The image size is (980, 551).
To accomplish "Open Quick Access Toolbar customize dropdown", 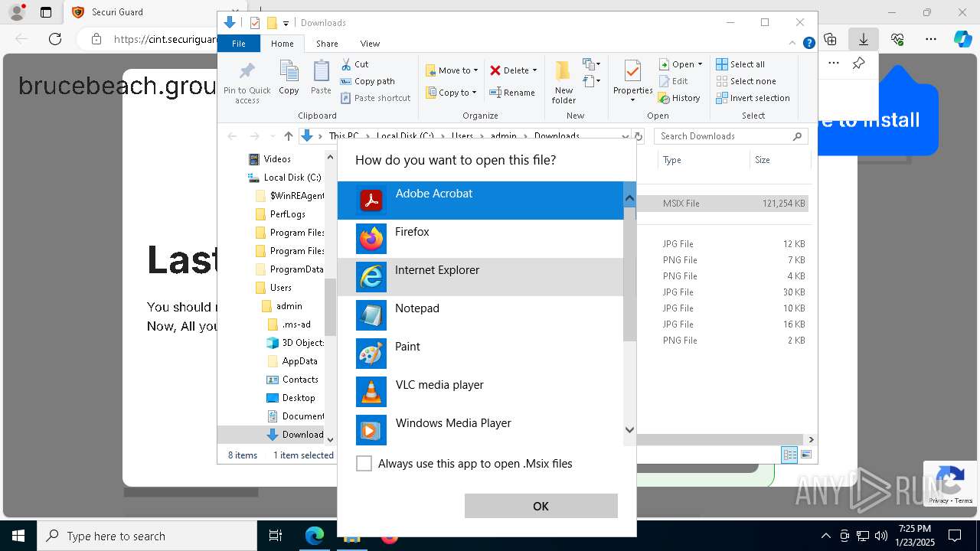I will (286, 23).
